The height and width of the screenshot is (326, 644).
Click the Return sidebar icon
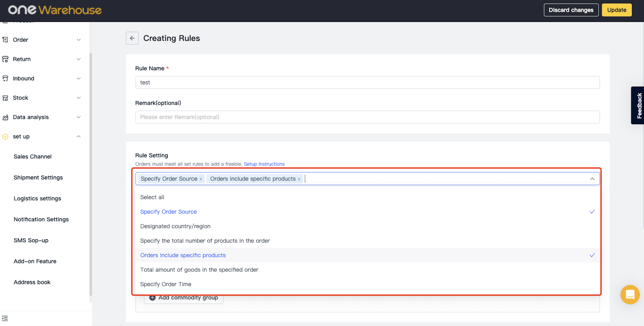(5, 59)
